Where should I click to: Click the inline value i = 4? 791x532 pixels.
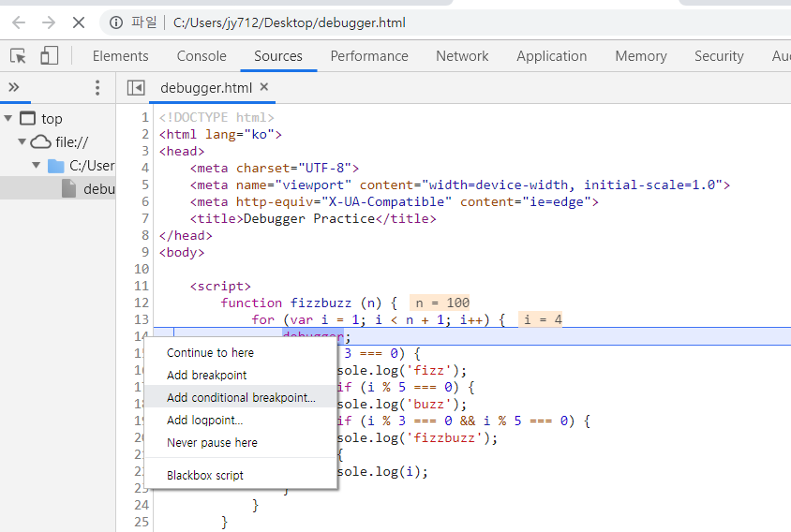click(x=540, y=319)
